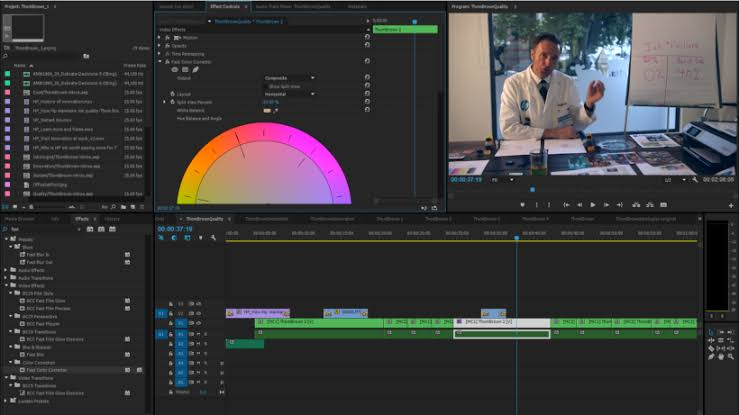
Task: Open the Output dropdown set to Composite
Action: point(289,78)
